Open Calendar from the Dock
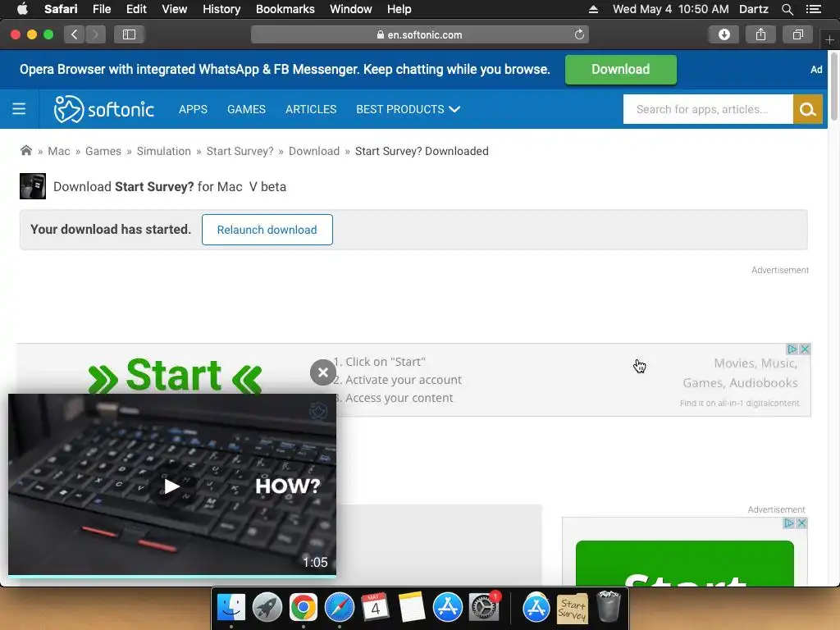The width and height of the screenshot is (840, 630). click(375, 608)
